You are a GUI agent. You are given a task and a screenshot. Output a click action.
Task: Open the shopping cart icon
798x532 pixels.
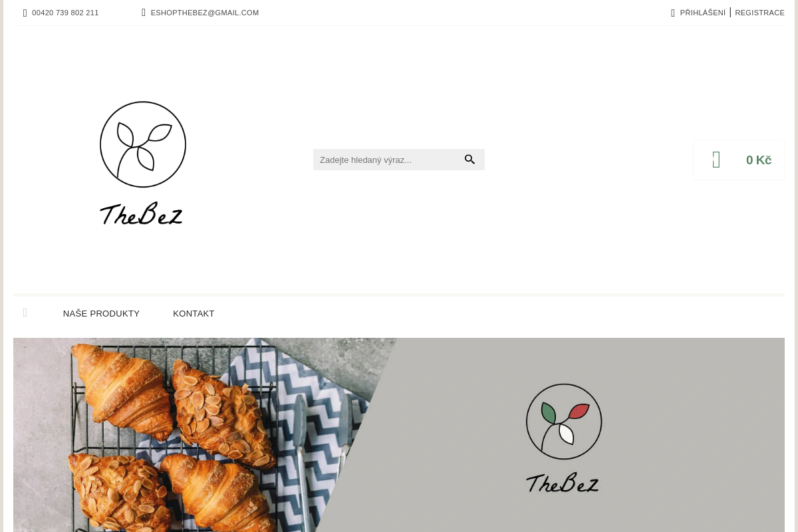(716, 160)
